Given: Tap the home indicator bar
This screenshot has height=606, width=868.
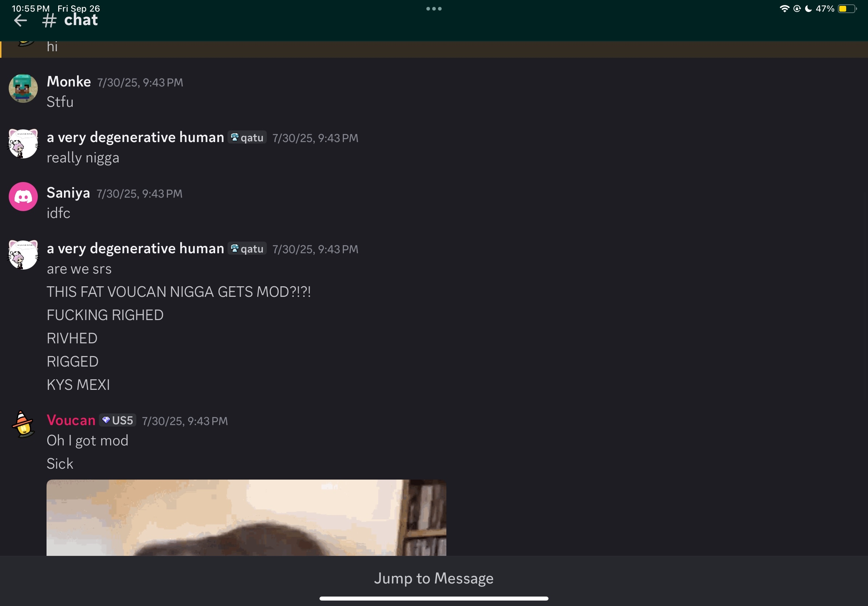Looking at the screenshot, I should coord(434,598).
